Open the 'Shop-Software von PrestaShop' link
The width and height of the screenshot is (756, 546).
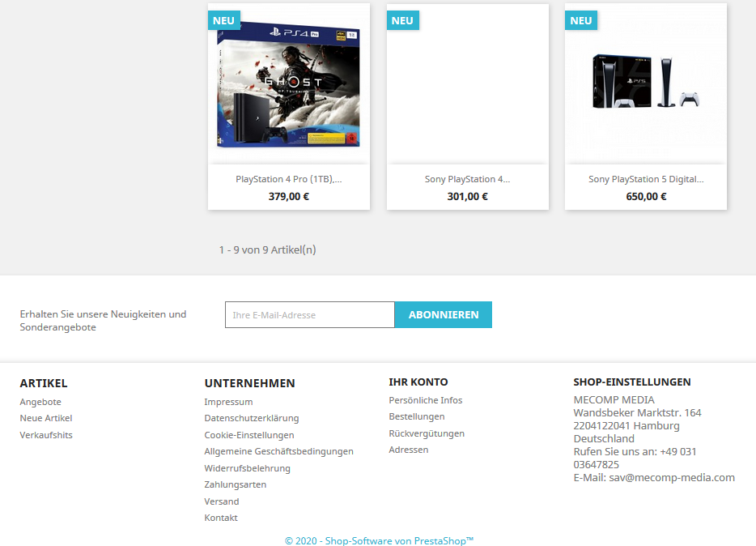[379, 540]
